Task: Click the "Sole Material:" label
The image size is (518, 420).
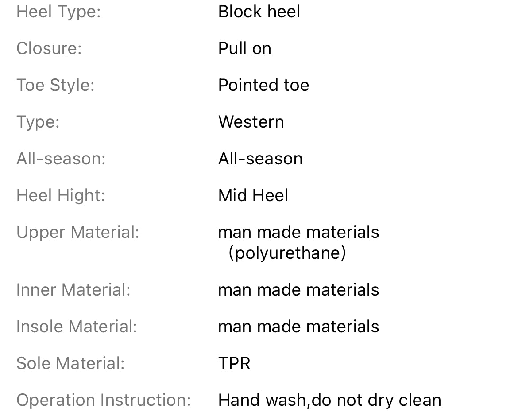Action: click(70, 363)
